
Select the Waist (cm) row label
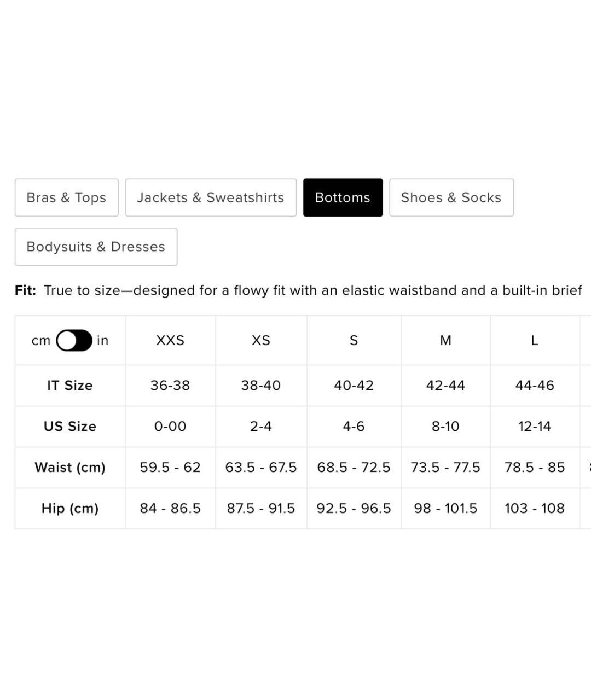coord(69,468)
